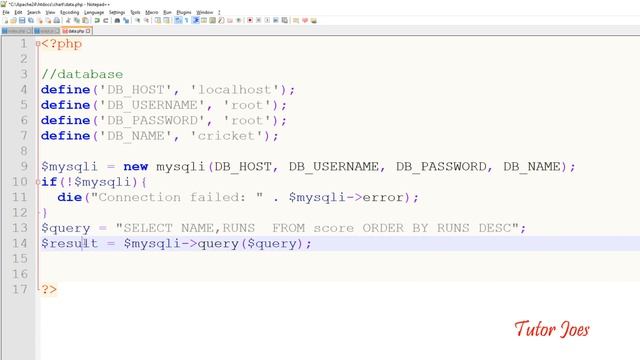The image size is (640, 360).
Task: Open the Settings menu
Action: tap(117, 12)
